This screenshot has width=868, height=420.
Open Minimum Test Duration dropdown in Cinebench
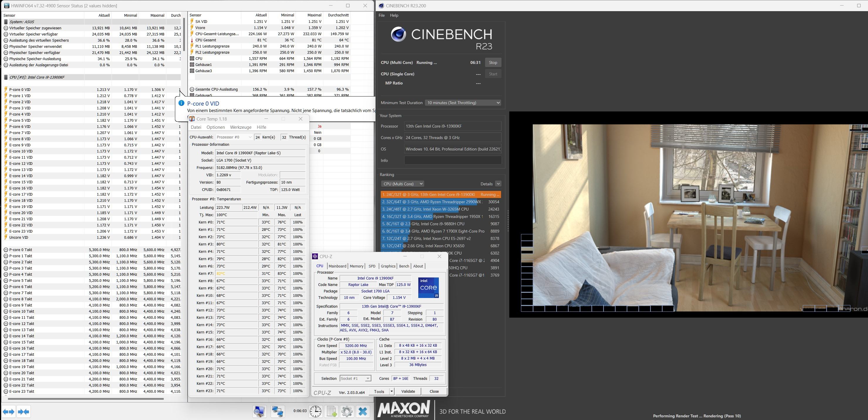click(x=463, y=103)
